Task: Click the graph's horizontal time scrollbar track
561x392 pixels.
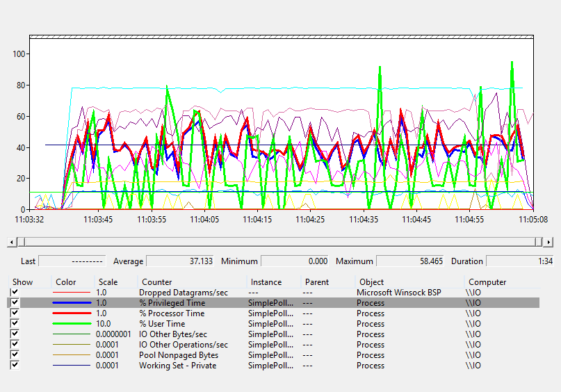Action: [x=278, y=241]
